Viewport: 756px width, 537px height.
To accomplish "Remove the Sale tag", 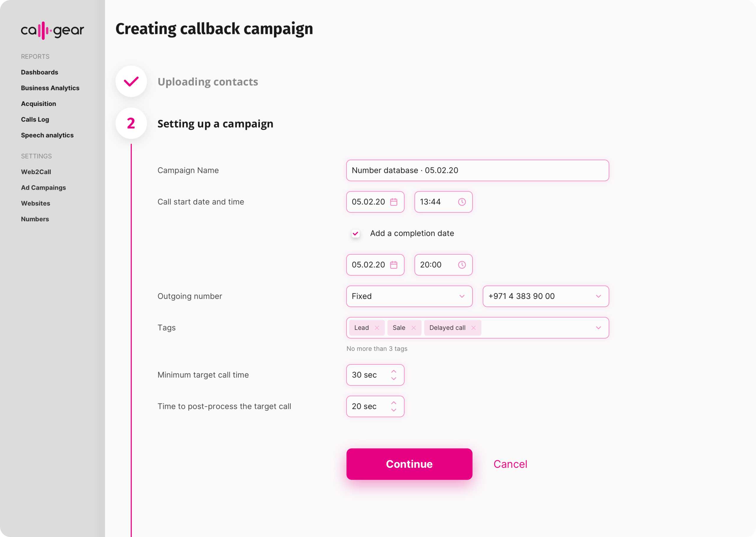I will [x=413, y=328].
